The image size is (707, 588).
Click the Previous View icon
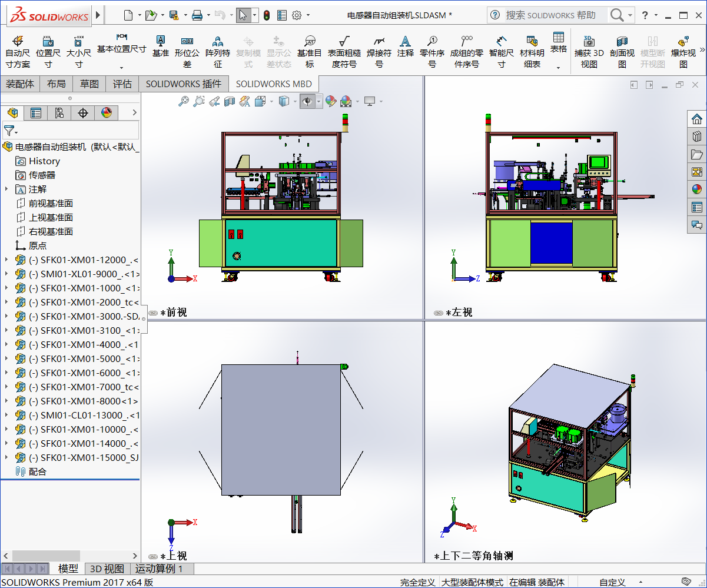coord(214,101)
